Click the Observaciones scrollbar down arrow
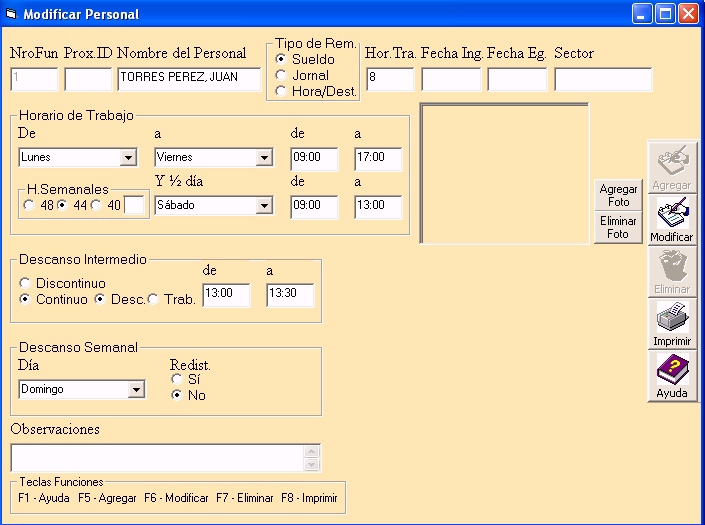 tap(312, 464)
